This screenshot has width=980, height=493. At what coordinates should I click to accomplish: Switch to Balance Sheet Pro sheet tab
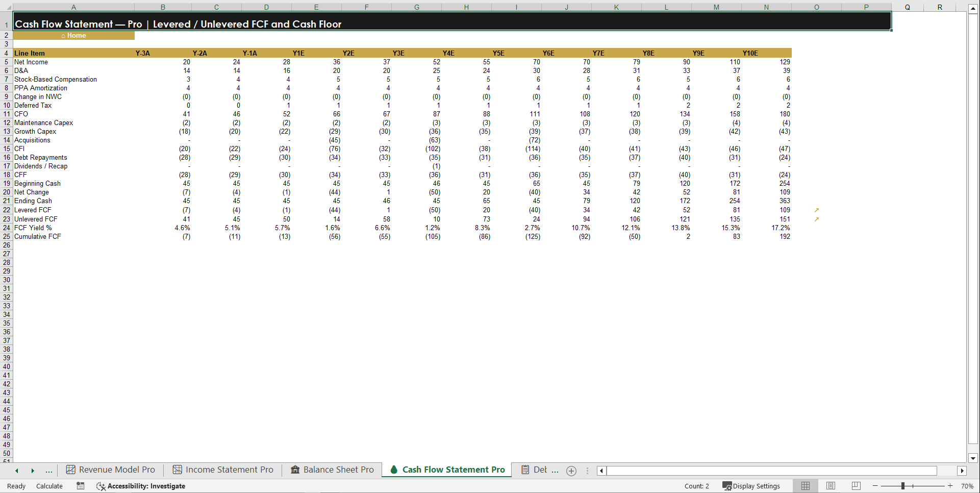332,470
